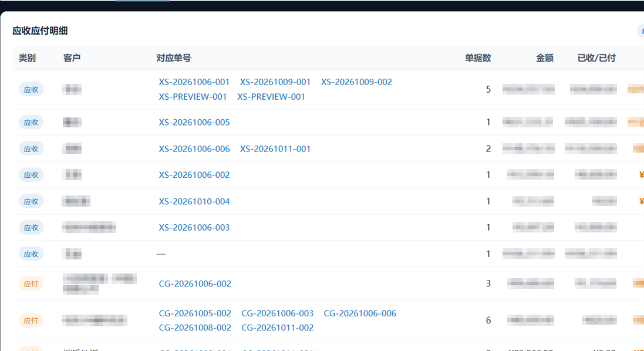Open order link XS-20261006-002

(194, 175)
